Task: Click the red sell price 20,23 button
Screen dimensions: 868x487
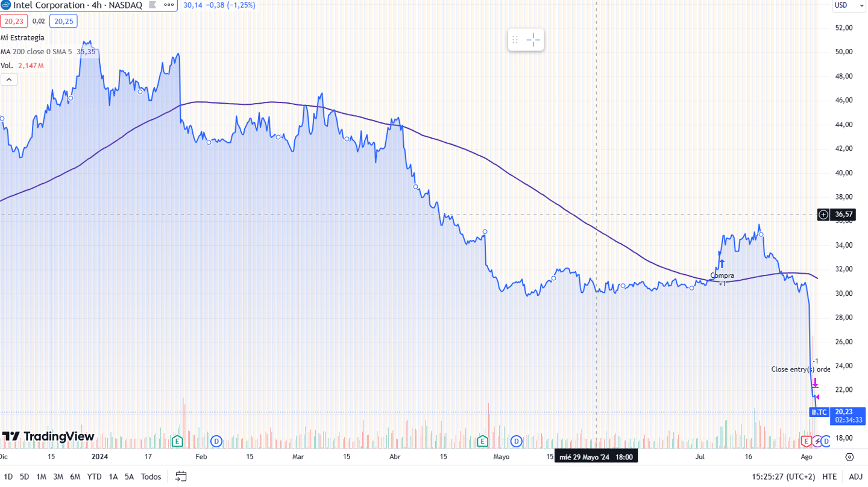Action: [13, 21]
